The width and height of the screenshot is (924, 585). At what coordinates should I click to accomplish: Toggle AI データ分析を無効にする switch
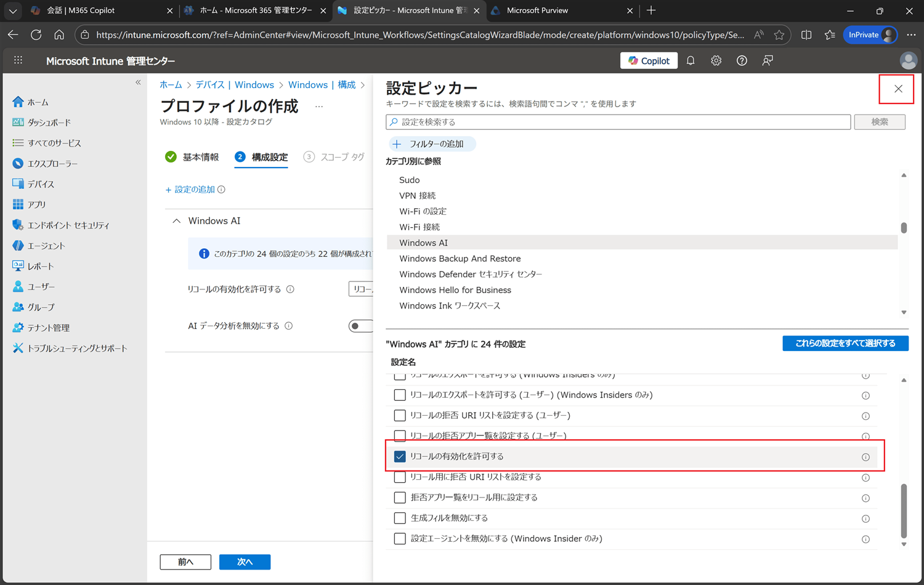tap(360, 326)
